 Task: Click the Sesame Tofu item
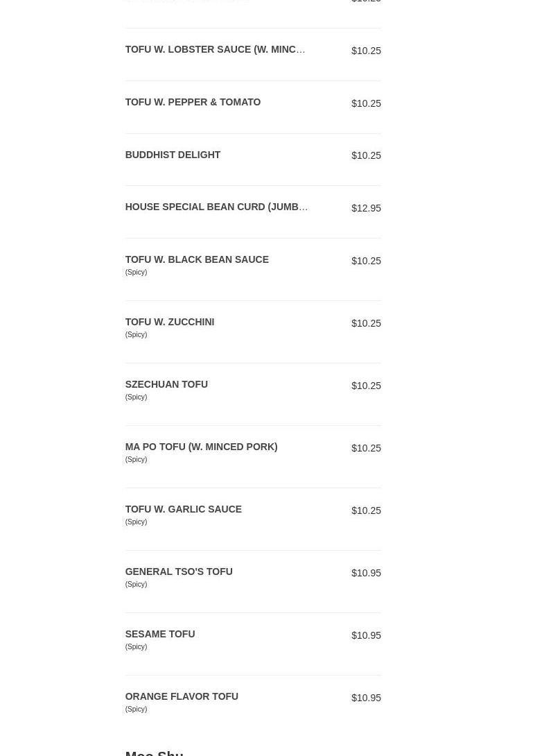[x=159, y=635]
